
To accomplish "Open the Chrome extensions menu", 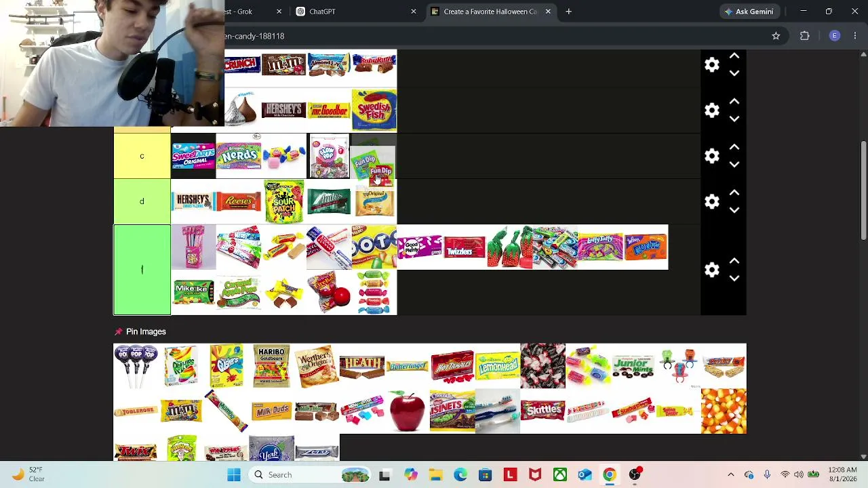I will click(x=805, y=36).
